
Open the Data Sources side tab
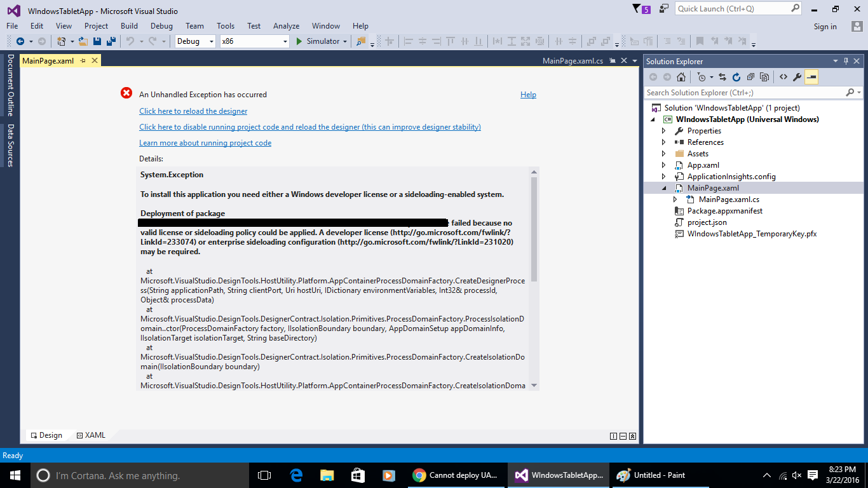pos(10,146)
